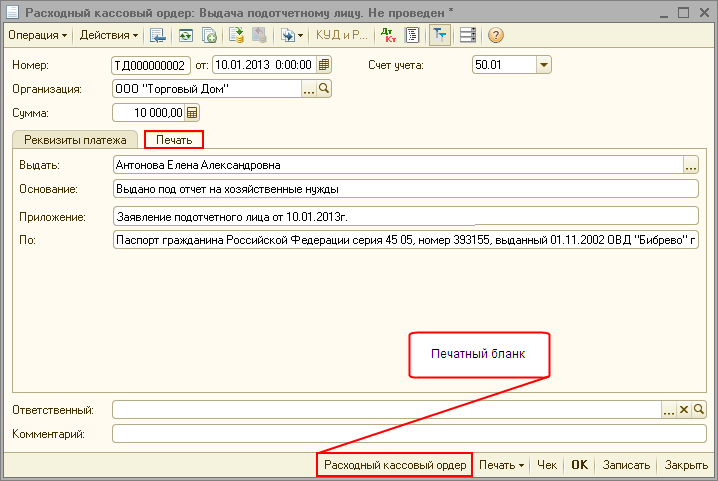Click the Приложение text field
718x481 pixels.
pos(406,216)
